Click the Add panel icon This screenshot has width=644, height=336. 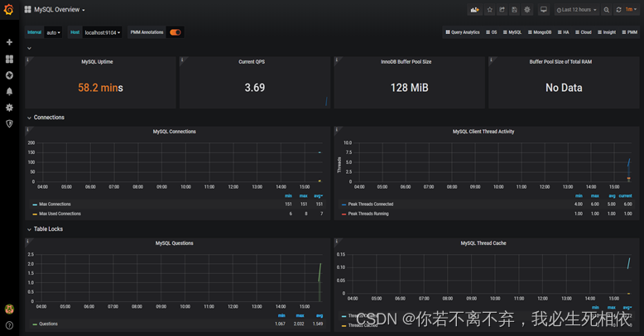(475, 9)
